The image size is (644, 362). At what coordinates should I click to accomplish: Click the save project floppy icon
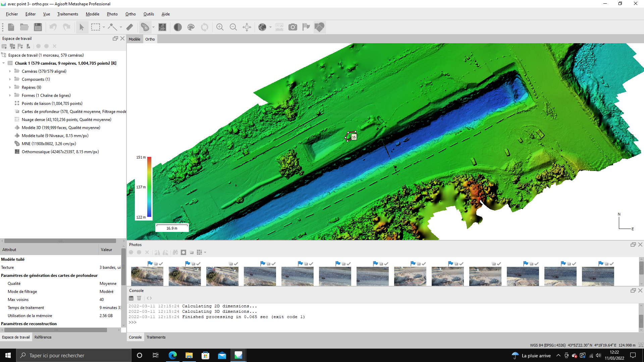pyautogui.click(x=38, y=27)
